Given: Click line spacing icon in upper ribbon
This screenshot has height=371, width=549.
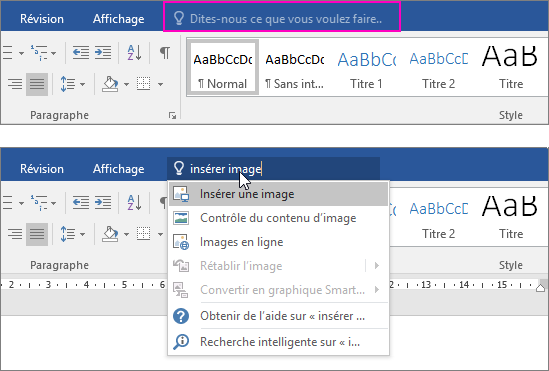Looking at the screenshot, I should [68, 84].
